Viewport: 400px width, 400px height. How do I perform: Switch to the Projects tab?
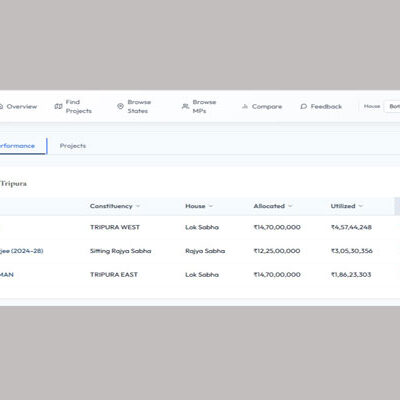click(x=73, y=146)
